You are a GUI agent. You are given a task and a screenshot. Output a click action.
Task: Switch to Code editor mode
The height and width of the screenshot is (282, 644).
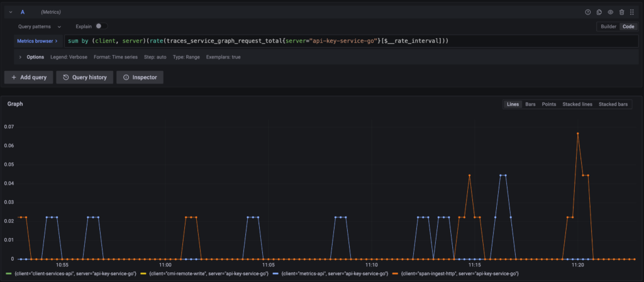[x=628, y=26]
